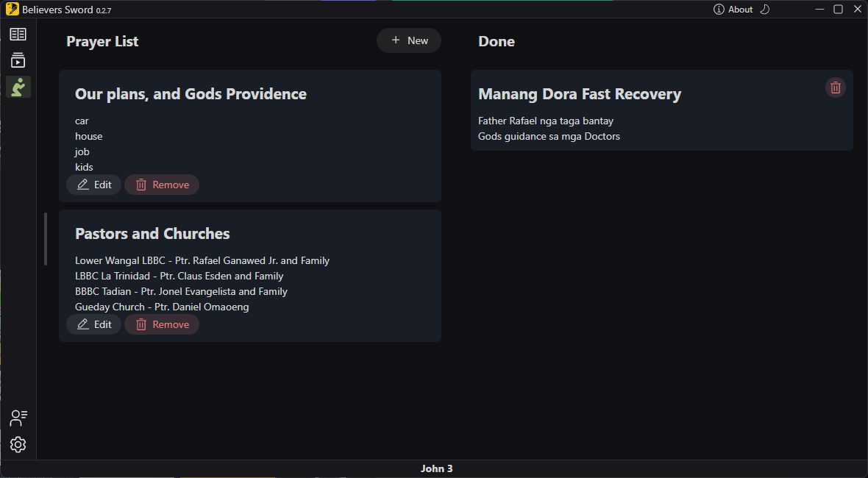Image resolution: width=868 pixels, height=478 pixels.
Task: Add a New prayer item
Action: [x=408, y=40]
